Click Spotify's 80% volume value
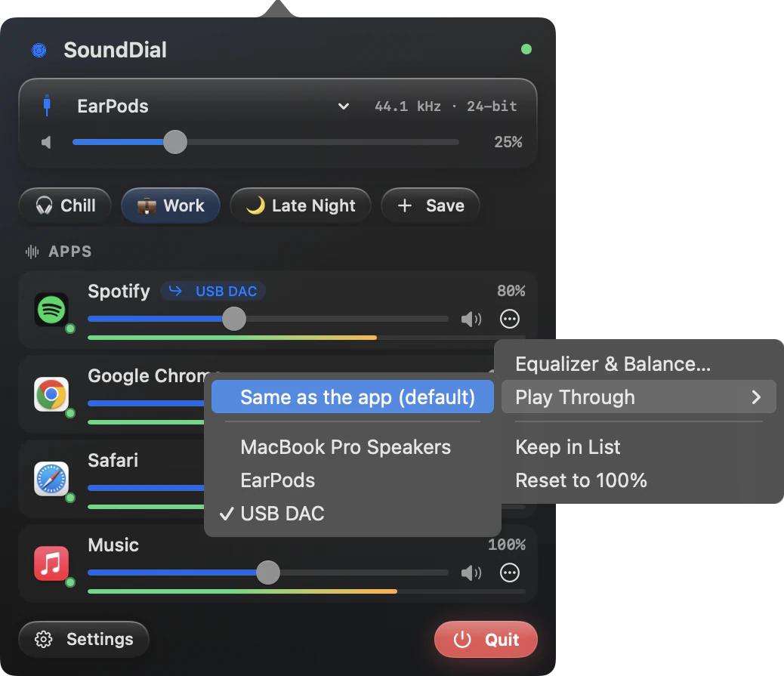 click(x=511, y=291)
